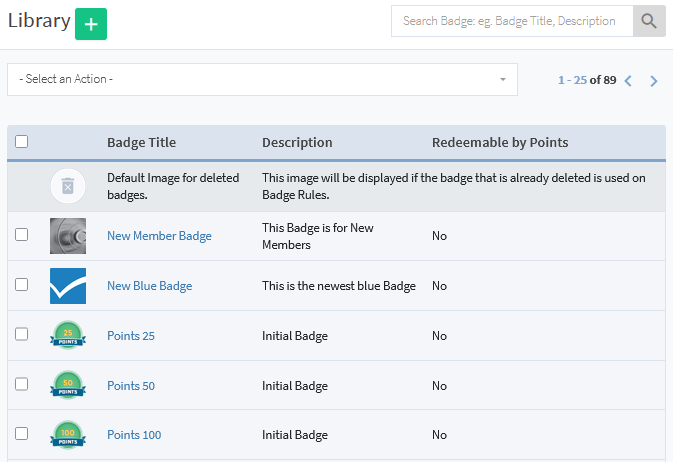Click 'This is the newest blue Badge' description
Image resolution: width=673 pixels, height=462 pixels.
(x=339, y=286)
